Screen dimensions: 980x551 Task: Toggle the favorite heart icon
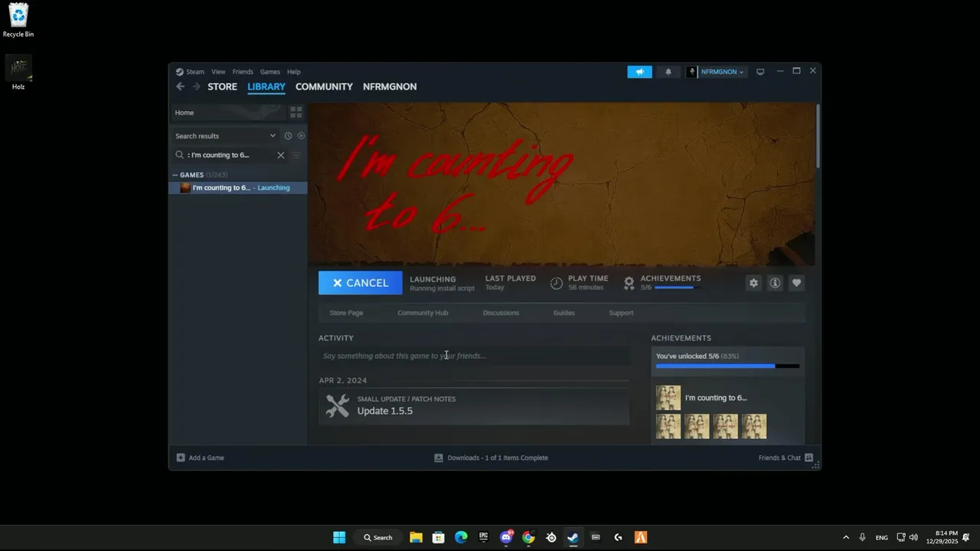[x=796, y=283]
